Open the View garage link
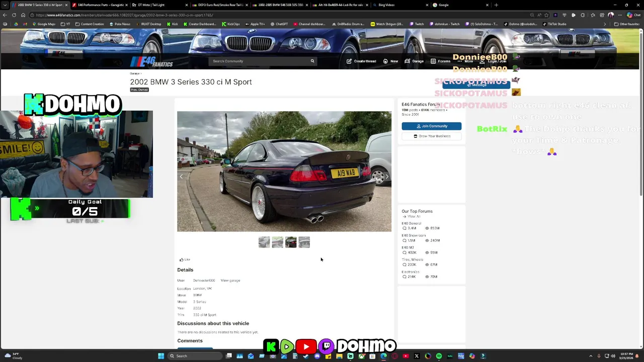This screenshot has width=644, height=362. click(x=230, y=281)
